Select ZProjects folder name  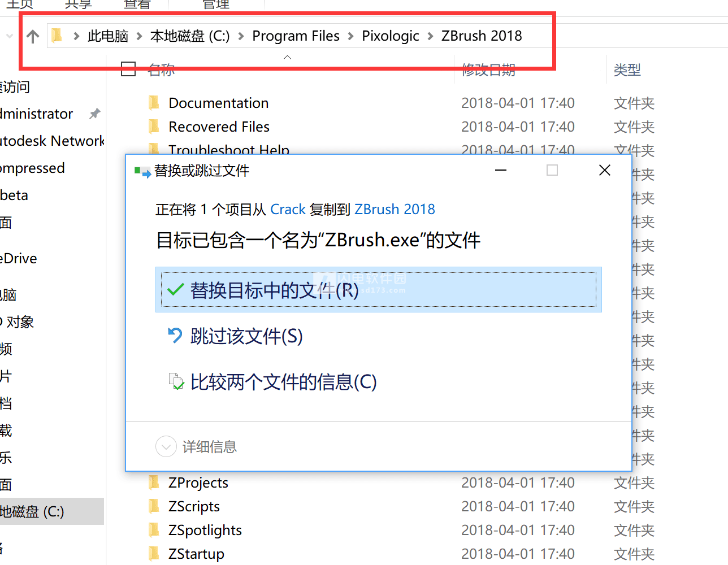coord(198,483)
